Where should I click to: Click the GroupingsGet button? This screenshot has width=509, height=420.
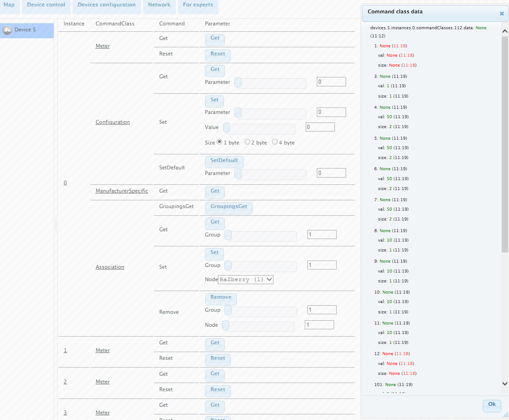[x=229, y=207]
